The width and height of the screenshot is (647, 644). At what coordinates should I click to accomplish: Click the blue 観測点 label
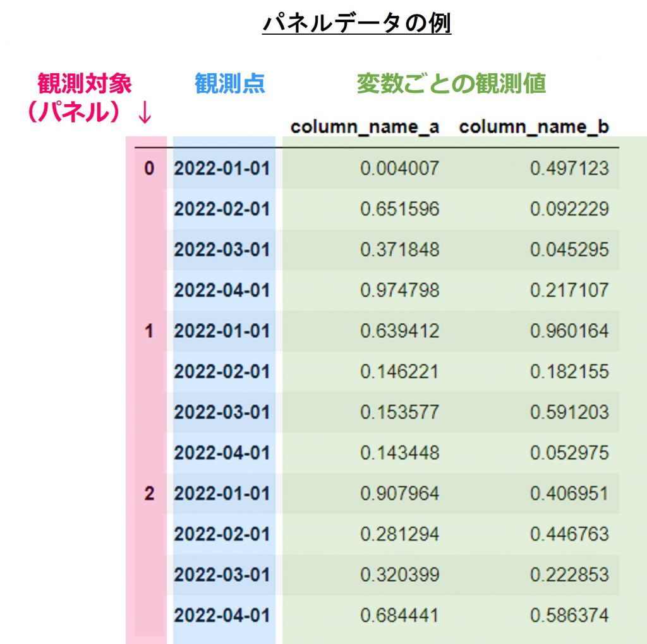coord(229,83)
